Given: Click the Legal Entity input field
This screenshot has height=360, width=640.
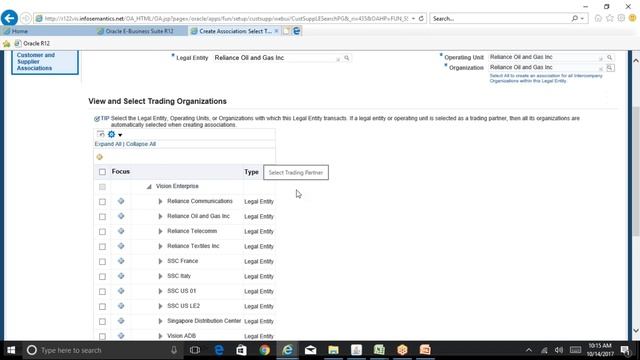Looking at the screenshot, I should [277, 58].
